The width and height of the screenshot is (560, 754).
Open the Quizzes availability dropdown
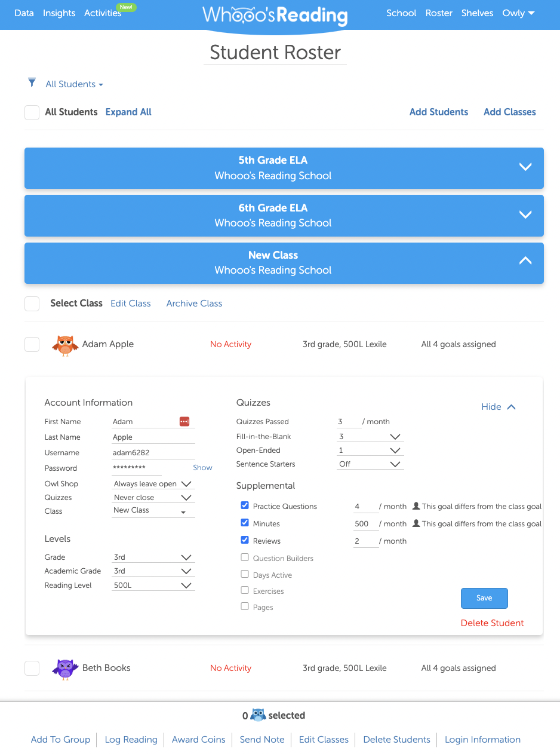coord(153,498)
